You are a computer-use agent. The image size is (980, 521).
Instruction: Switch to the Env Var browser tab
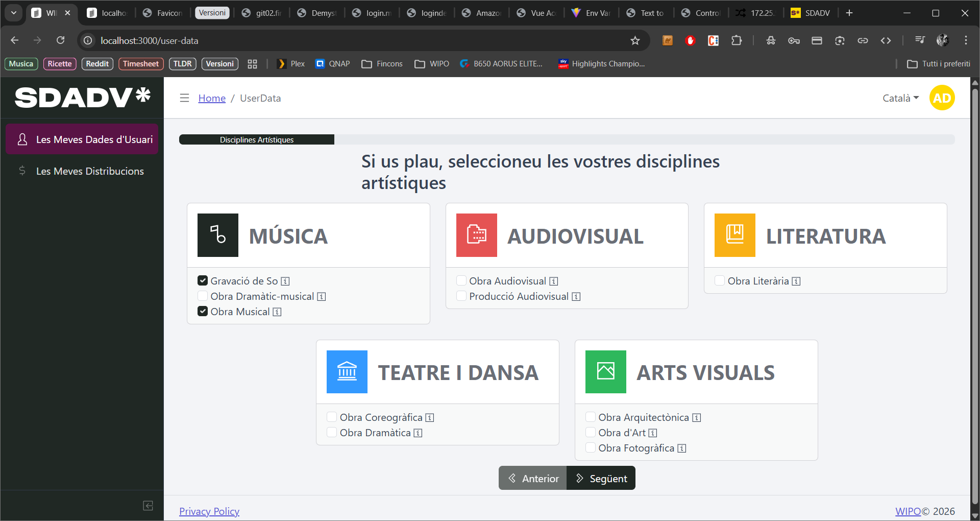click(x=591, y=13)
